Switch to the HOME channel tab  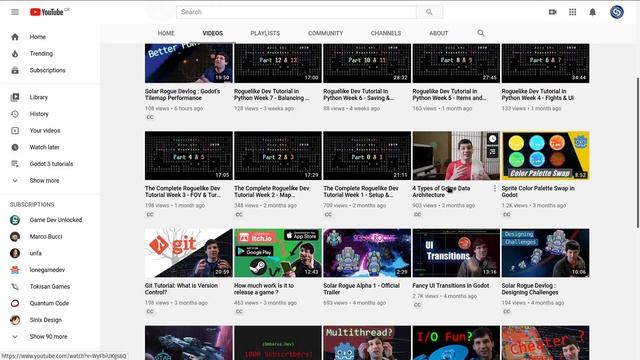(166, 33)
